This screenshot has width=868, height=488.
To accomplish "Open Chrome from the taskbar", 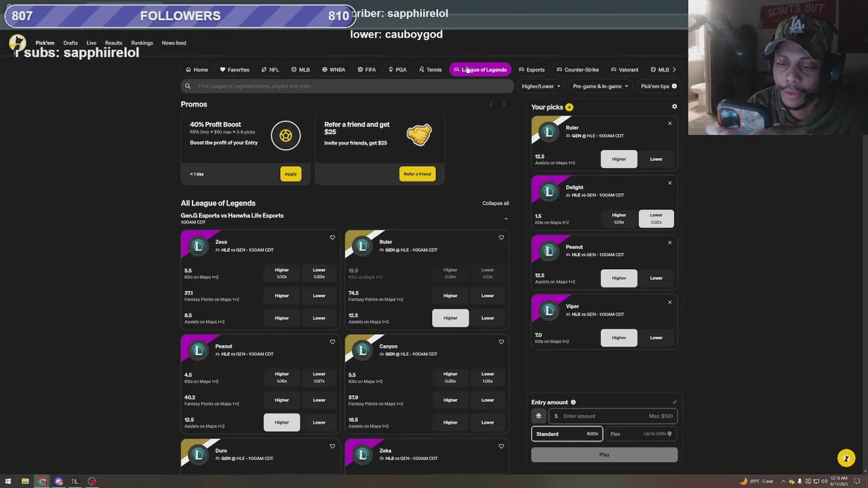I will (x=42, y=481).
